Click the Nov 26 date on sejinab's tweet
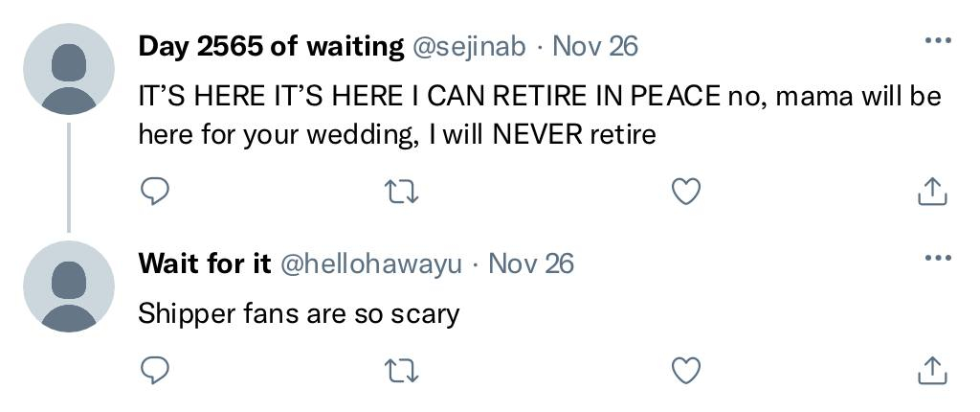 pyautogui.click(x=595, y=46)
